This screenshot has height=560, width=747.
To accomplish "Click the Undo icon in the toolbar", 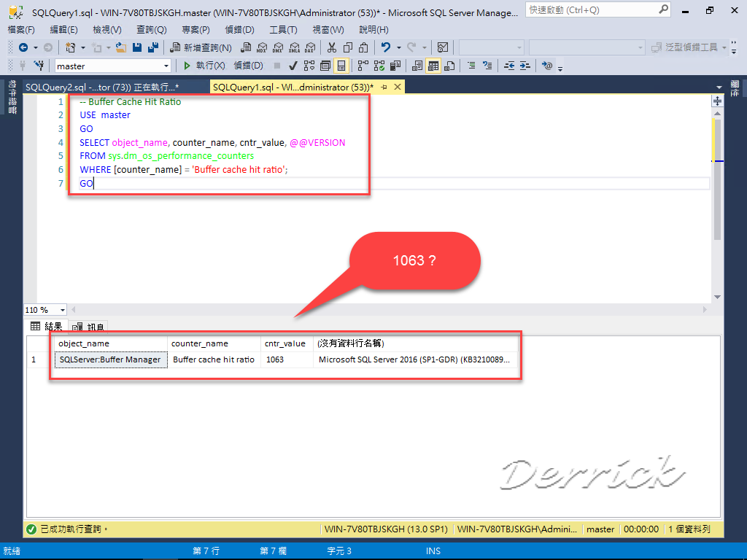I will click(384, 47).
